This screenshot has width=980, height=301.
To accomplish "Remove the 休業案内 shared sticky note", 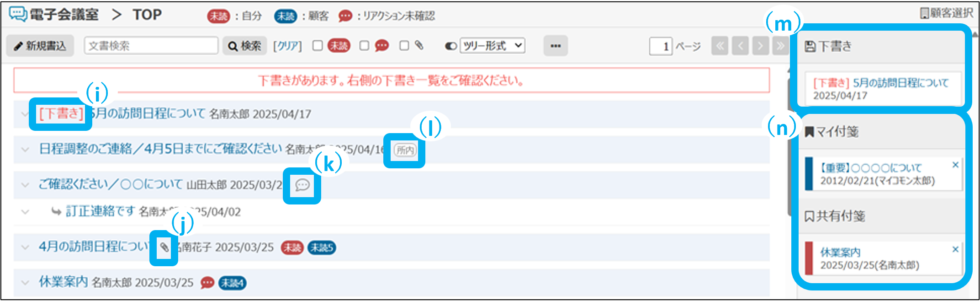I will tap(955, 249).
